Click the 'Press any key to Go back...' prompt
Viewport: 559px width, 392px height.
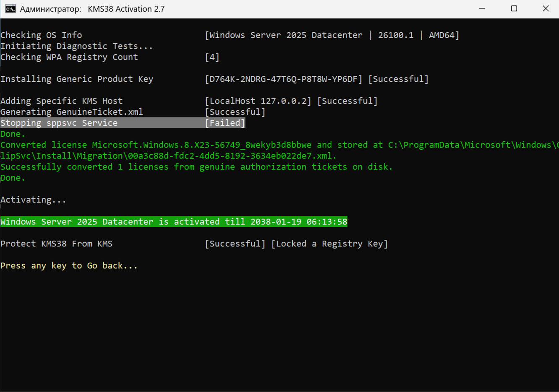pyautogui.click(x=69, y=266)
